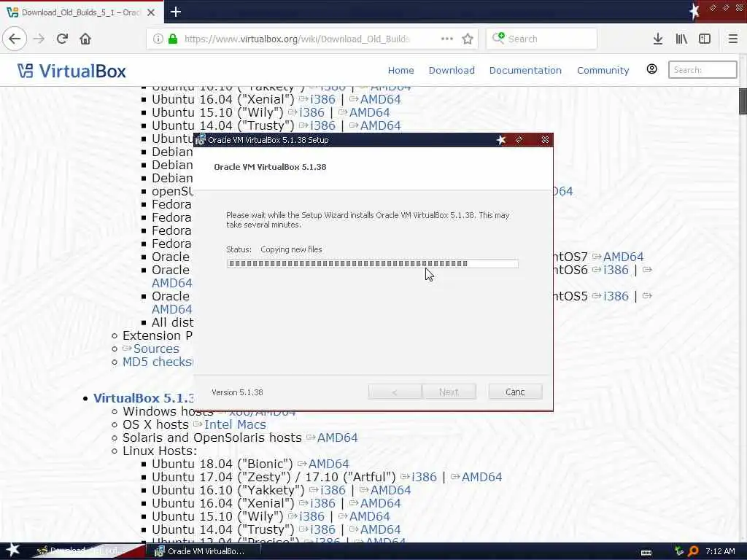Screen dimensions: 747x560
Task: Open AMD64 link for Solaris hosts
Action: tap(337, 437)
